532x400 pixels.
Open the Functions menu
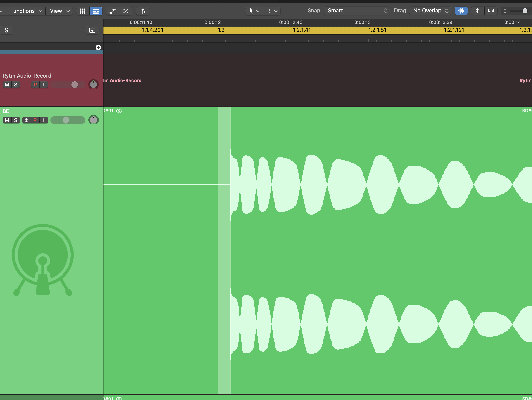coord(26,11)
